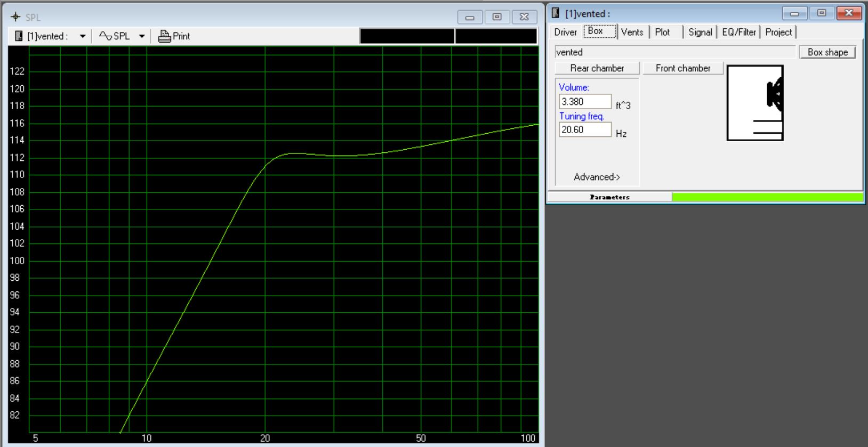Screen dimensions: 868x447
Task: Click the SPL window crosshair title icon
Action: (x=15, y=17)
